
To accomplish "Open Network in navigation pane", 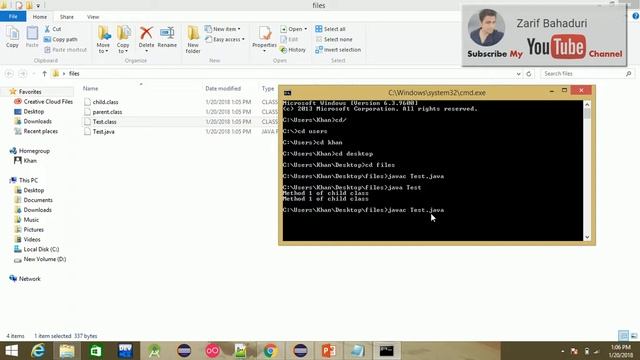I will [29, 279].
